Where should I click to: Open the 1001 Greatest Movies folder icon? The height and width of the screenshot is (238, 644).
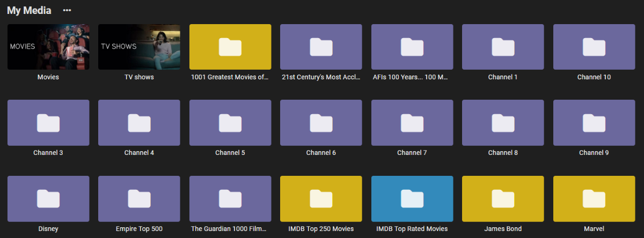point(230,47)
